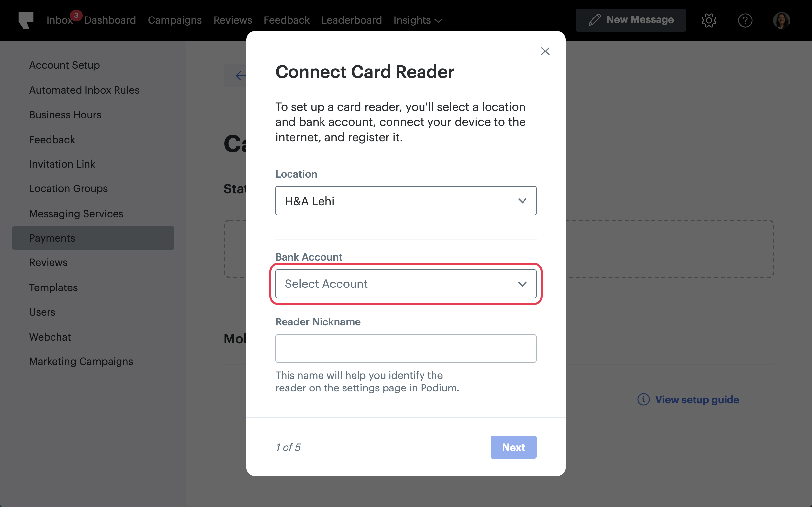Image resolution: width=812 pixels, height=507 pixels.
Task: Open Automated Inbox Rules settings
Action: click(84, 90)
